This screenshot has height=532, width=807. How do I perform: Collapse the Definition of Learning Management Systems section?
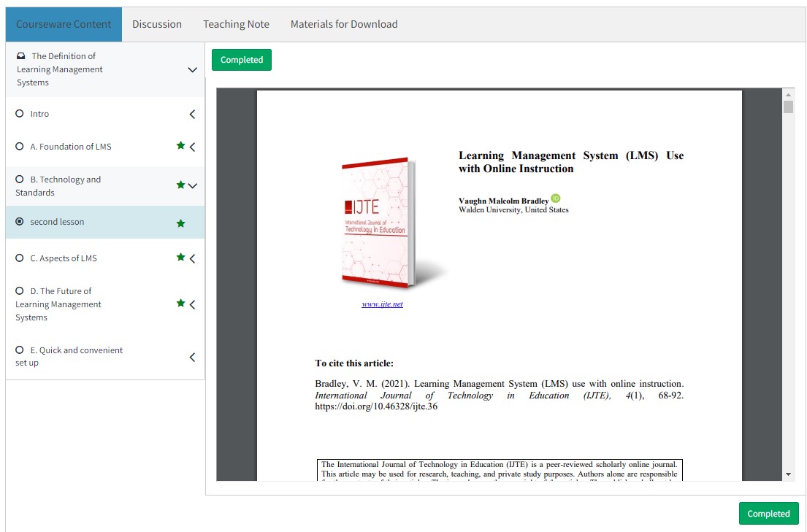pos(192,70)
